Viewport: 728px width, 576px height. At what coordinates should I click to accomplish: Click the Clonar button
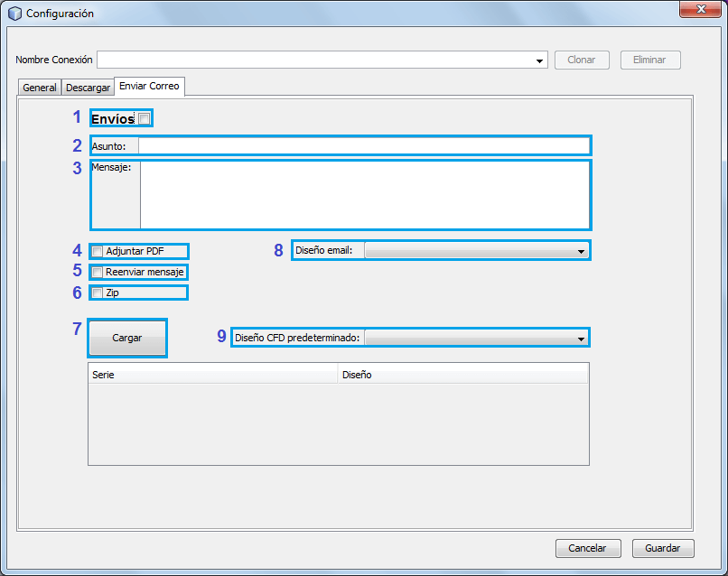(581, 60)
